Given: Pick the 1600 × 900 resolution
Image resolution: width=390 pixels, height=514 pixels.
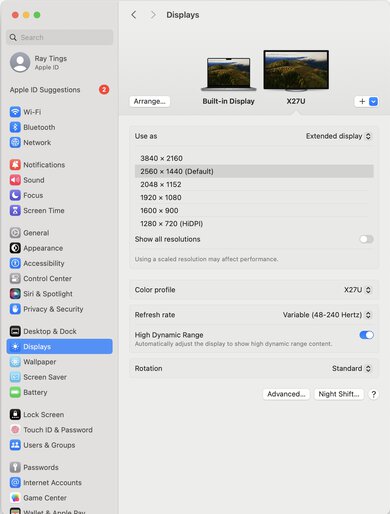Looking at the screenshot, I should tap(254, 210).
